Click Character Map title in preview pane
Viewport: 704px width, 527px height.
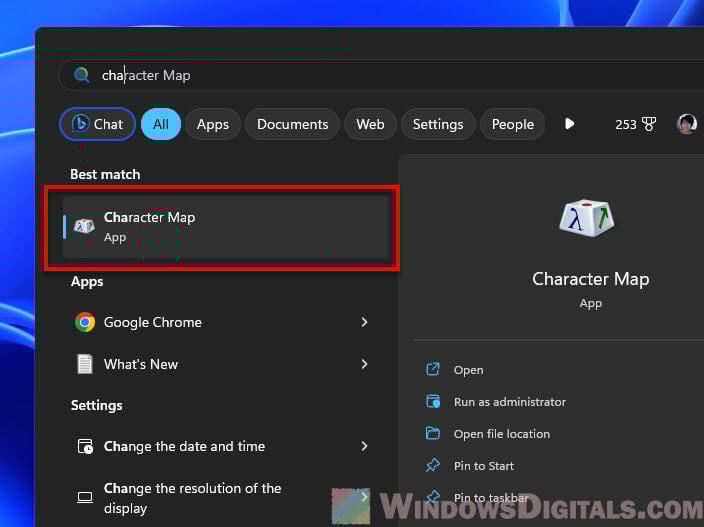[x=590, y=279]
